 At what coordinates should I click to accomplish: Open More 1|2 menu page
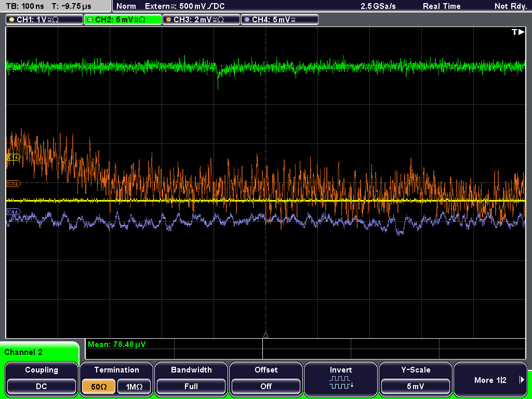click(x=490, y=380)
